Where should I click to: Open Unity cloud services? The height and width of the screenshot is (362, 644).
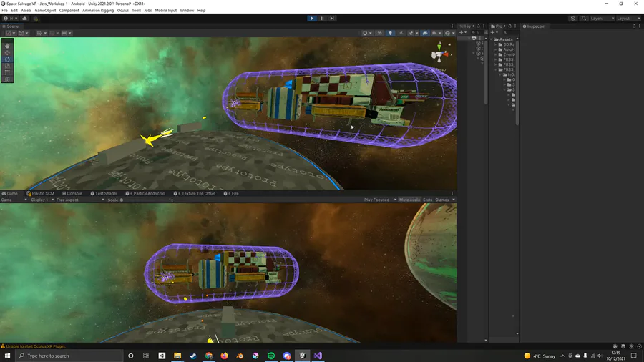[24, 19]
